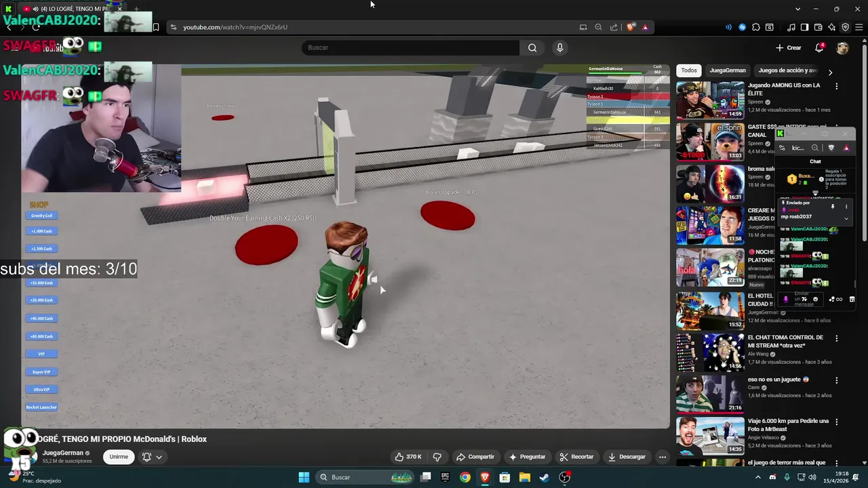Open JuegaGerman channel name link
The height and width of the screenshot is (488, 868).
62,453
